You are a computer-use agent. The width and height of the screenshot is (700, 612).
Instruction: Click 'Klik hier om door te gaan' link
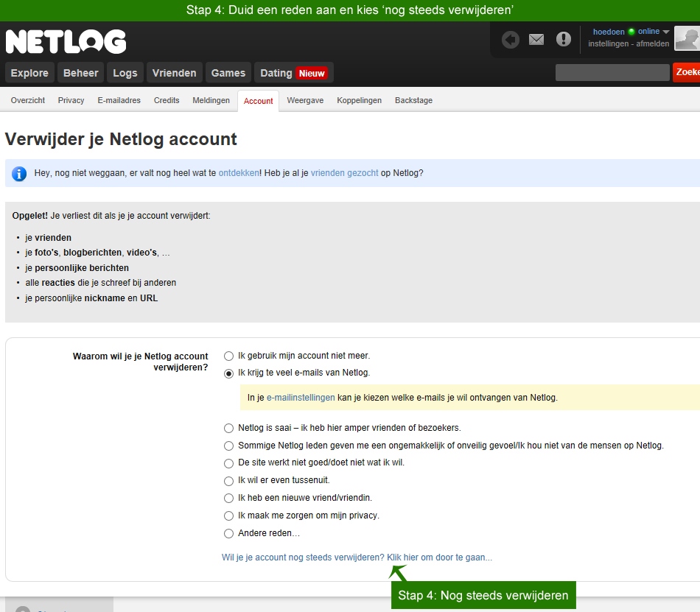pos(440,558)
